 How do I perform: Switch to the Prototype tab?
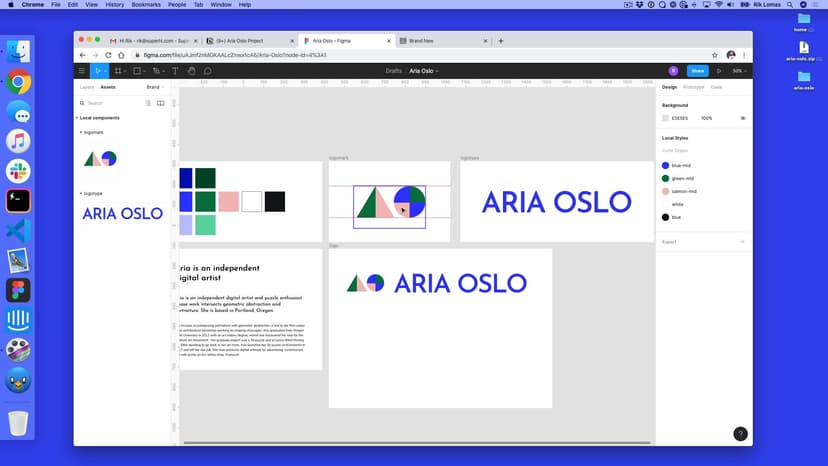coord(693,87)
